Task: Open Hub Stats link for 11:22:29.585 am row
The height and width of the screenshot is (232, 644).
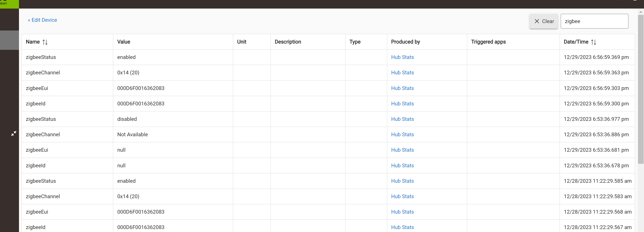Action: [x=402, y=181]
